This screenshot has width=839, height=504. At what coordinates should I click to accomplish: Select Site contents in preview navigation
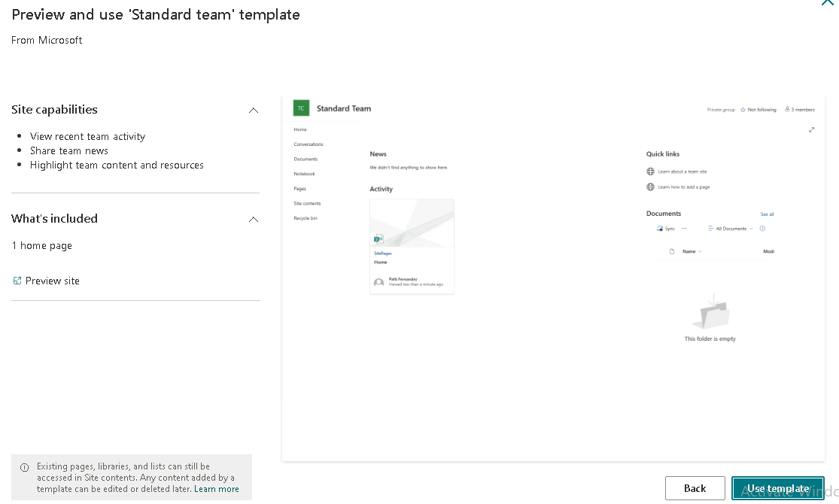pyautogui.click(x=307, y=203)
